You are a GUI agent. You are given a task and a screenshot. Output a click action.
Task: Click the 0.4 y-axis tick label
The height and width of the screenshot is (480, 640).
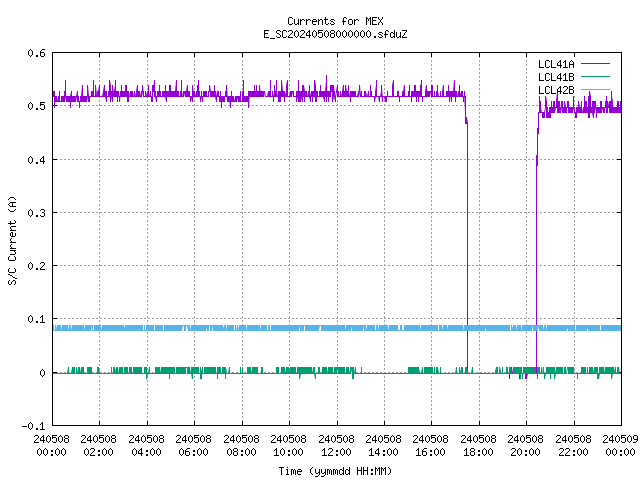click(x=36, y=160)
